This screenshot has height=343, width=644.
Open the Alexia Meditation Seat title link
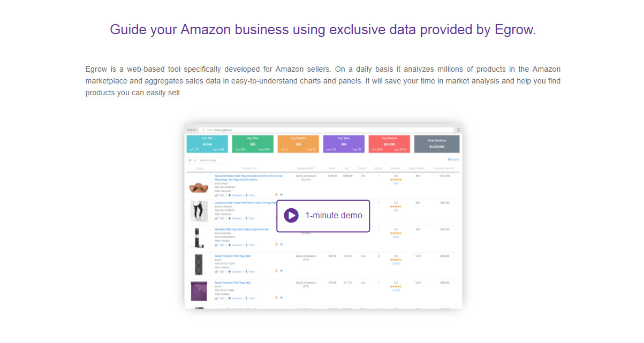(249, 177)
